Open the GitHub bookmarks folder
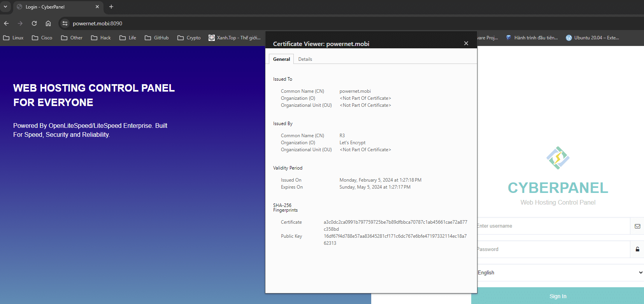Screen dimensions: 644x304 [157, 38]
